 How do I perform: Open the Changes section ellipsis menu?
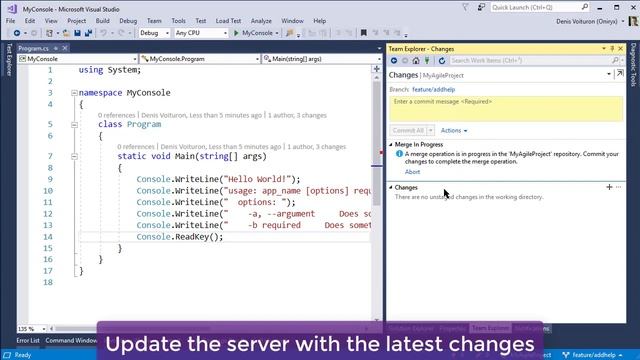[x=619, y=187]
